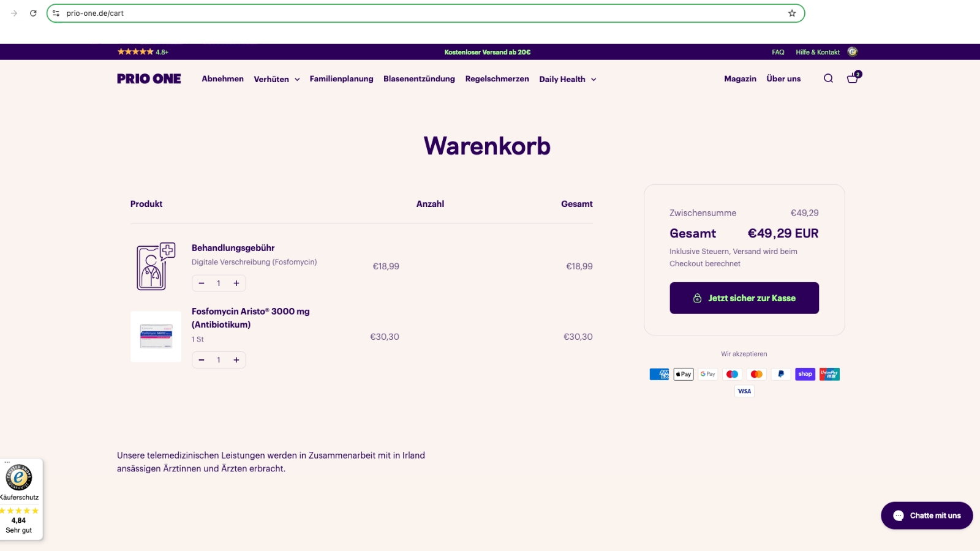
Task: Increase quantity of Fosfomycin Aristo
Action: 236,360
